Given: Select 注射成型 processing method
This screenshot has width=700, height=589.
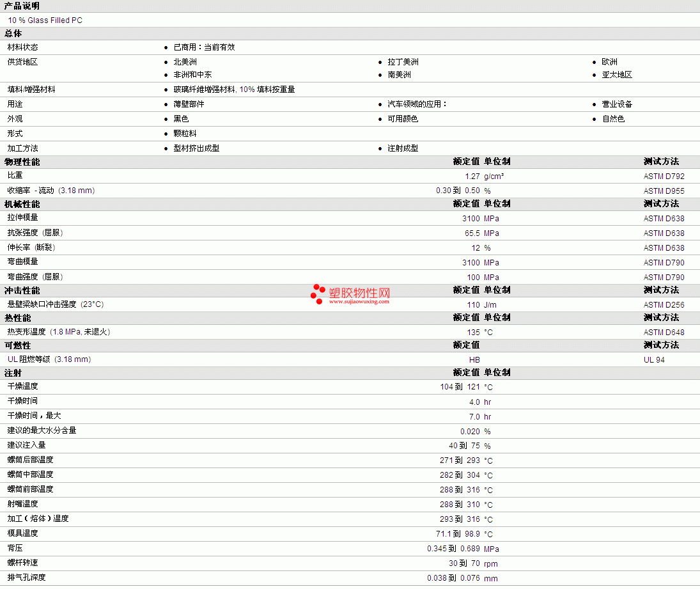Looking at the screenshot, I should (403, 148).
